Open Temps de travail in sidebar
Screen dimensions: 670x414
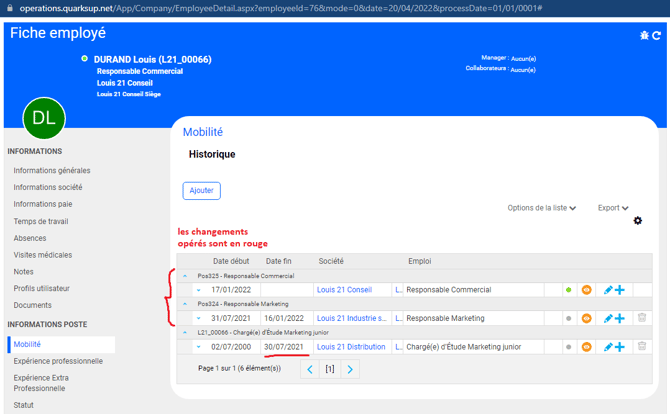coord(41,221)
